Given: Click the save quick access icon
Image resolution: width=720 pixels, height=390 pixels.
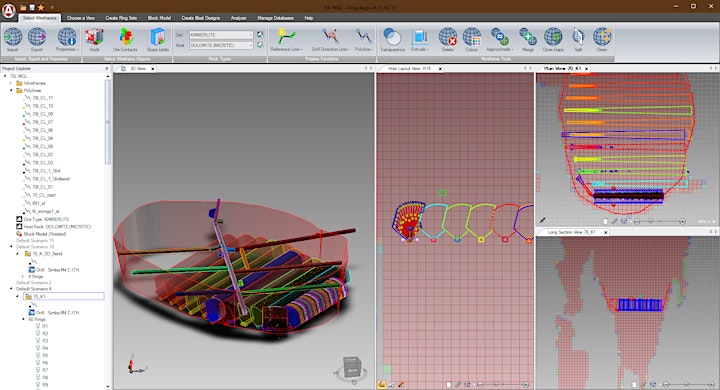Looking at the screenshot, I should [x=32, y=7].
